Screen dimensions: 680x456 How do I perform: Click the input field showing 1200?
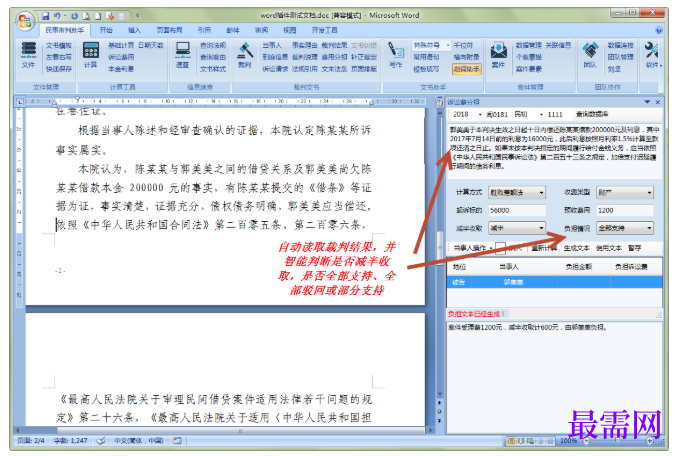click(625, 210)
